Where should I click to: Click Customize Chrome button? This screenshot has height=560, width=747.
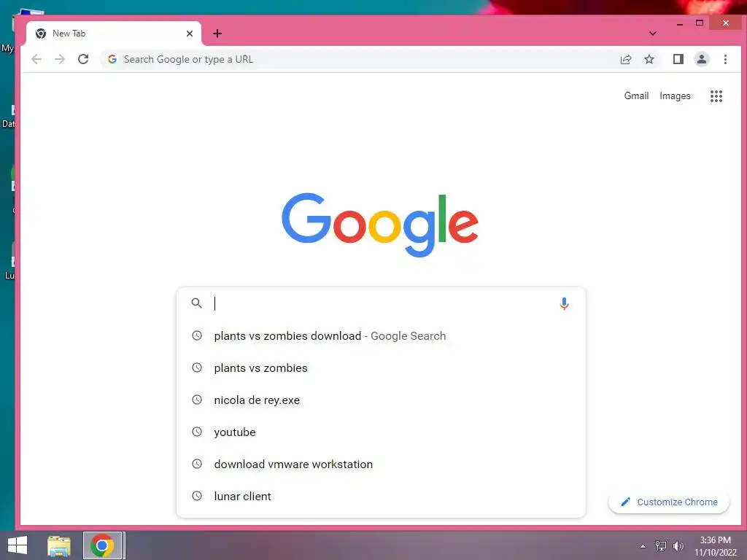tap(669, 502)
